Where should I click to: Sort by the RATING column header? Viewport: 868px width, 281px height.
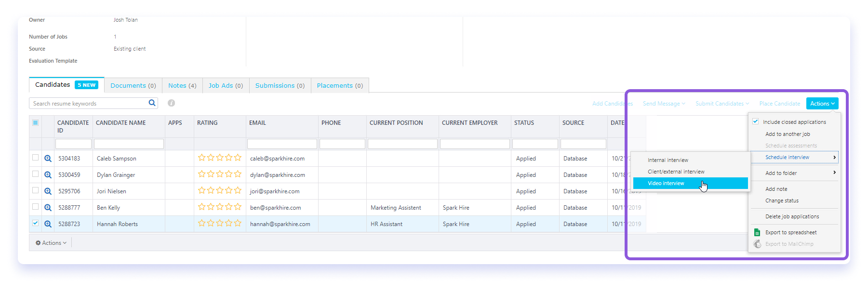[x=207, y=123]
